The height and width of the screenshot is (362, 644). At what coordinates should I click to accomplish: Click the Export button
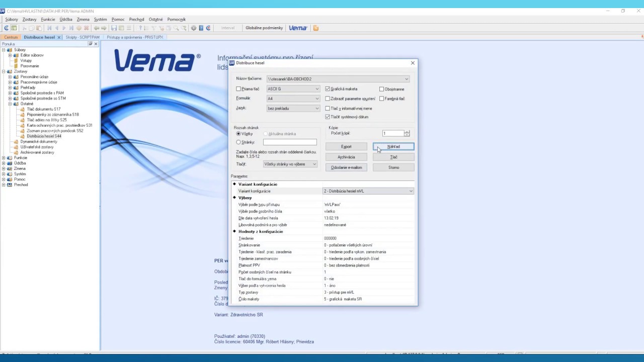346,147
